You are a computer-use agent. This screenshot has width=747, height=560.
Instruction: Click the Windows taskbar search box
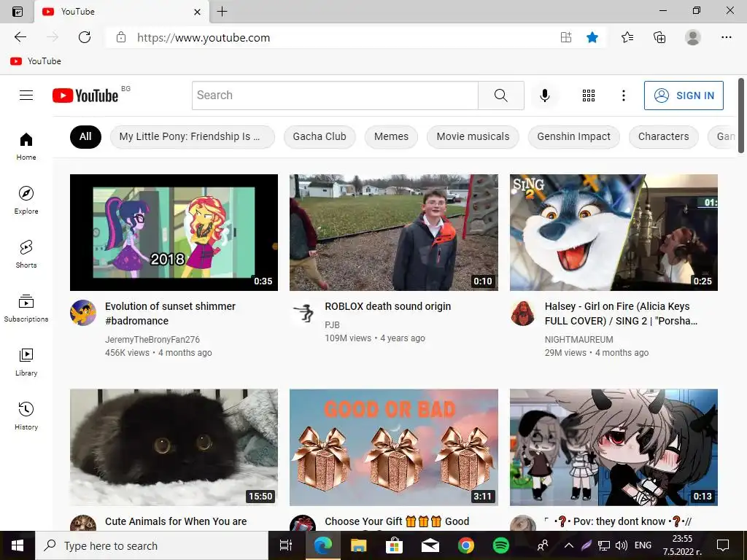pyautogui.click(x=152, y=545)
